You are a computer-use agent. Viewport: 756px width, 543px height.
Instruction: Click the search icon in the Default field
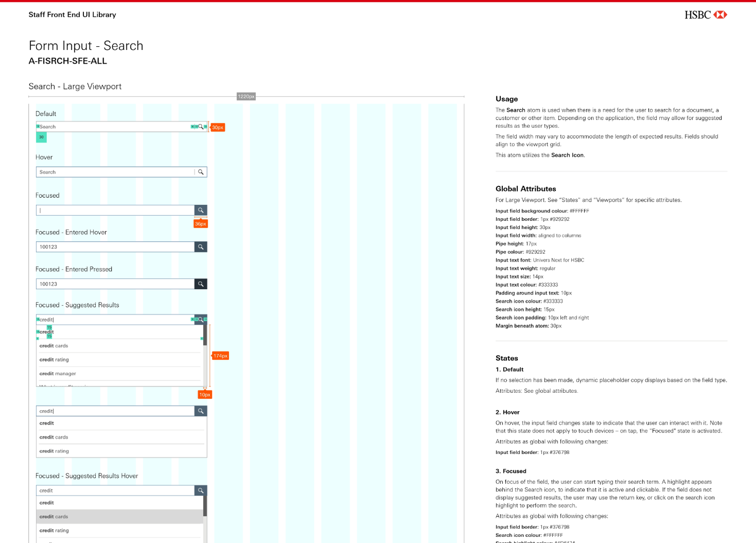point(201,126)
